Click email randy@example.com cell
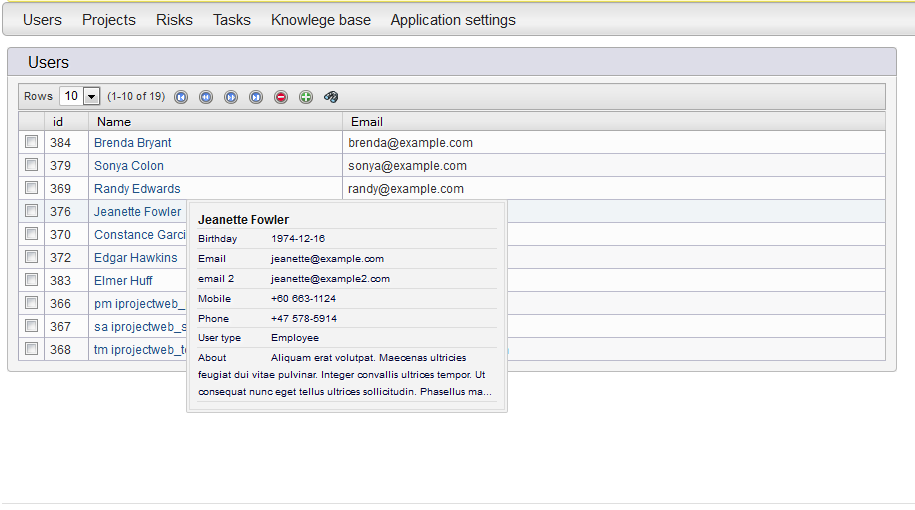Image resolution: width=915 pixels, height=510 pixels. coord(614,188)
